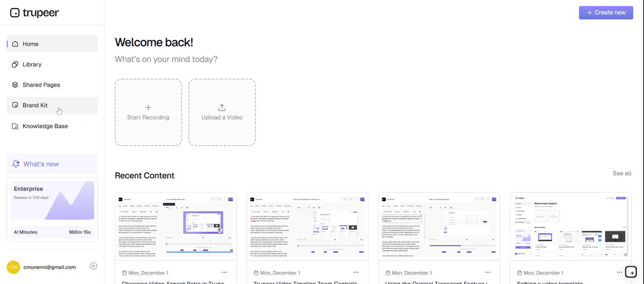Open the Original Transcript Feature video thumbnail

(x=439, y=226)
